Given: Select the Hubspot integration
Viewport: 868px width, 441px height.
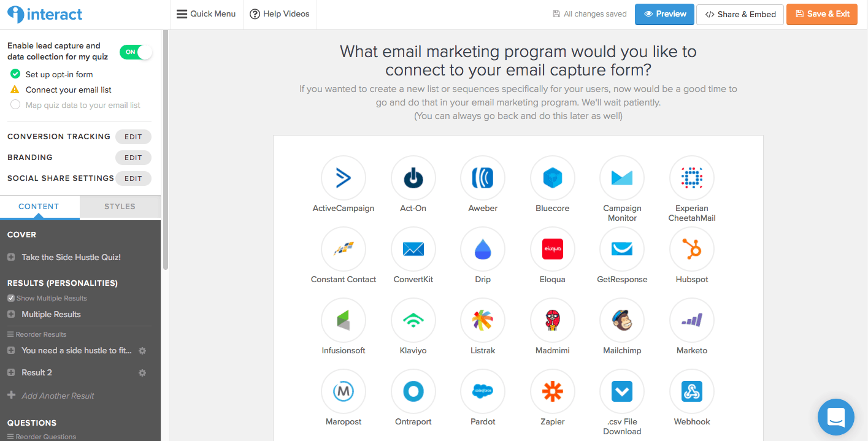Looking at the screenshot, I should (x=691, y=249).
